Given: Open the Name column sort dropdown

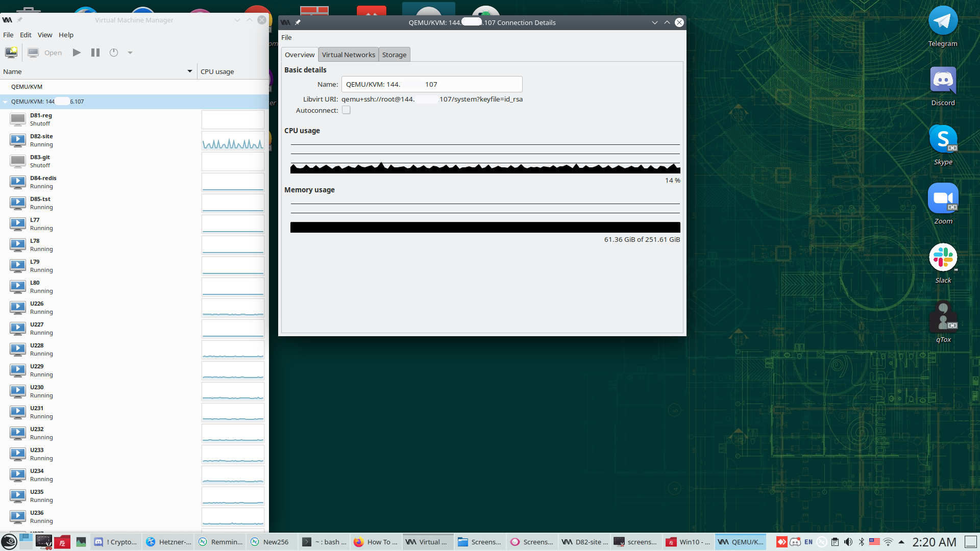Looking at the screenshot, I should coord(190,71).
